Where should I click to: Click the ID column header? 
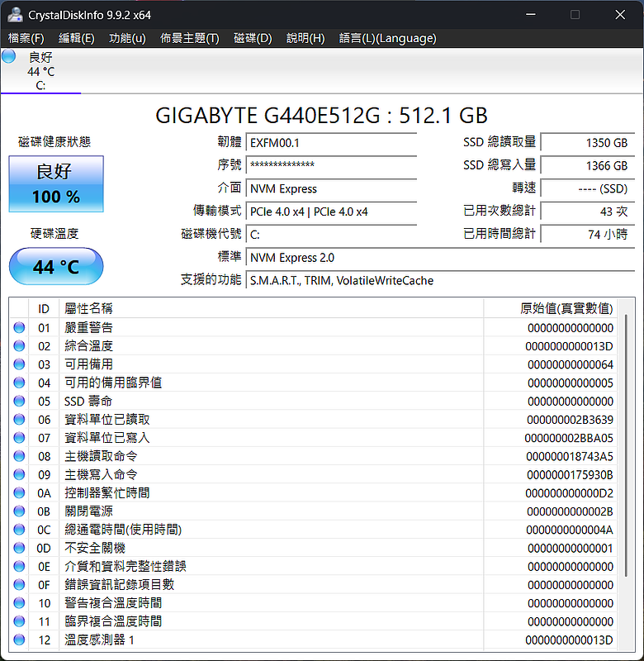click(44, 308)
